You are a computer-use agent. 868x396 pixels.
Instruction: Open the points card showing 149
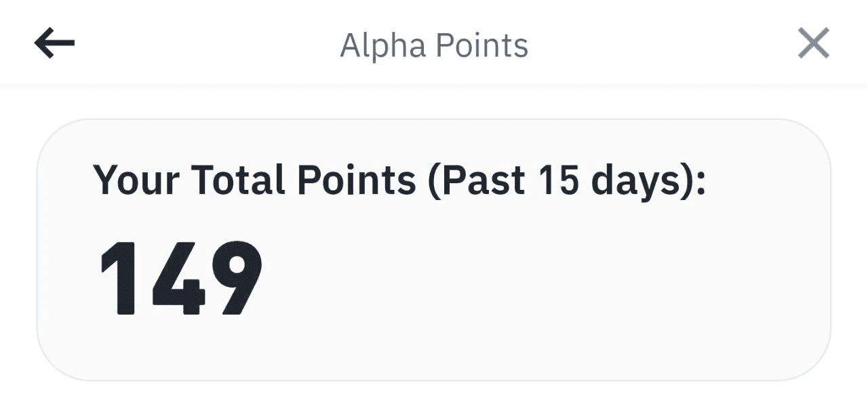(434, 250)
